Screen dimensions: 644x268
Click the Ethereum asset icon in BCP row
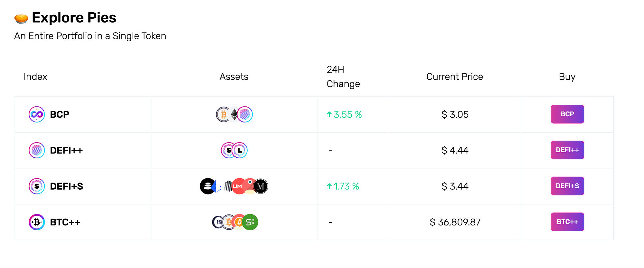tap(234, 114)
